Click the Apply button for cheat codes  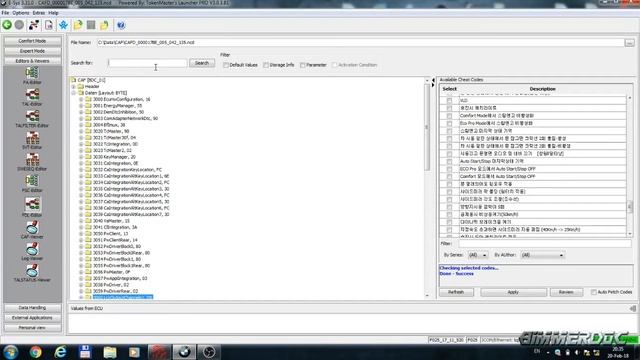pyautogui.click(x=513, y=292)
